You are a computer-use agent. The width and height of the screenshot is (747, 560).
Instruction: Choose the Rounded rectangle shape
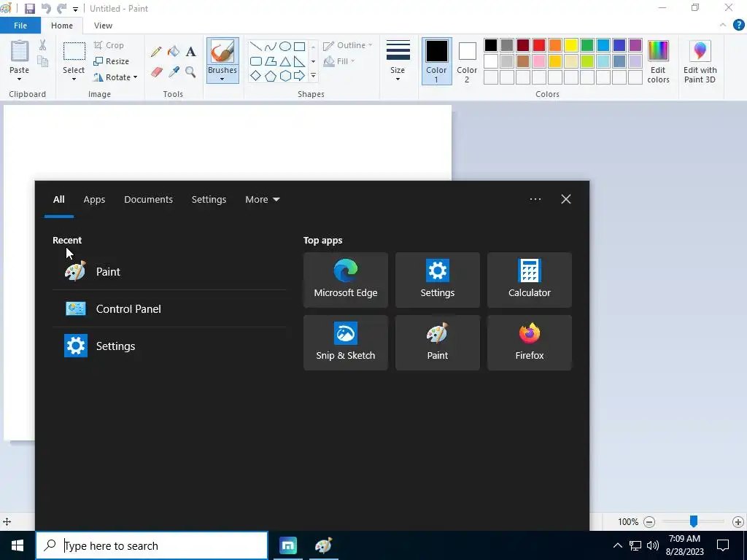pos(256,61)
